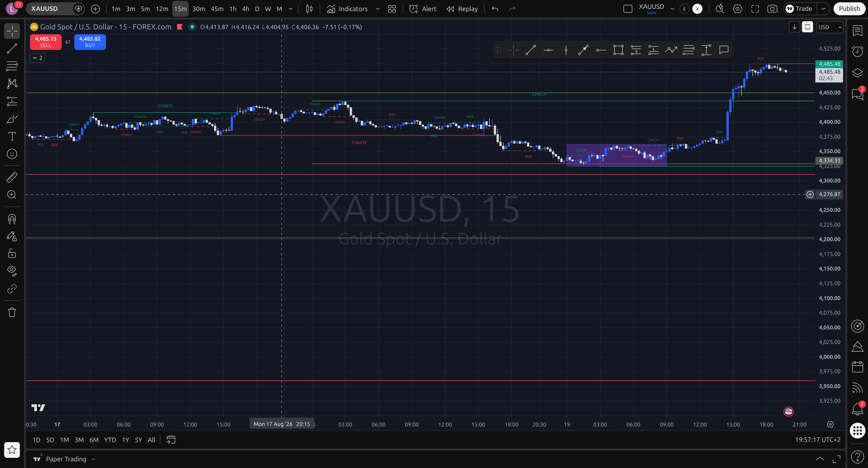This screenshot has width=868, height=468.
Task: Select the XABCD patterns tool
Action: 12,83
